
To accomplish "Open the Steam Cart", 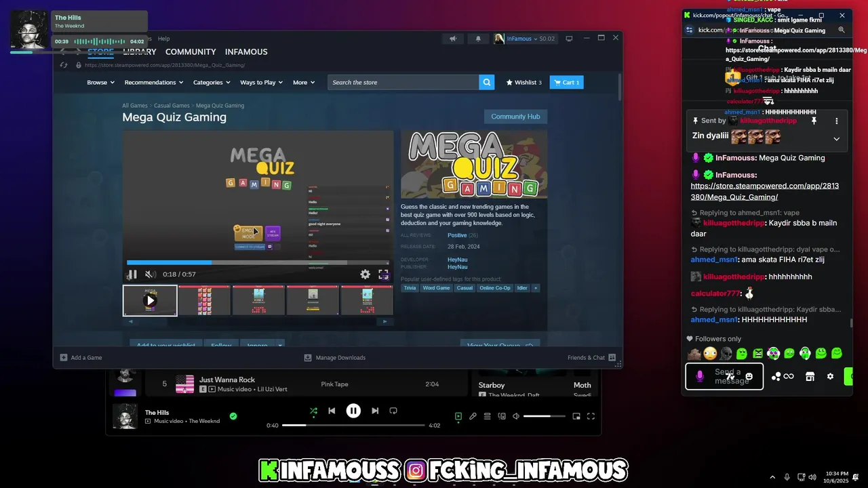I will tap(566, 82).
